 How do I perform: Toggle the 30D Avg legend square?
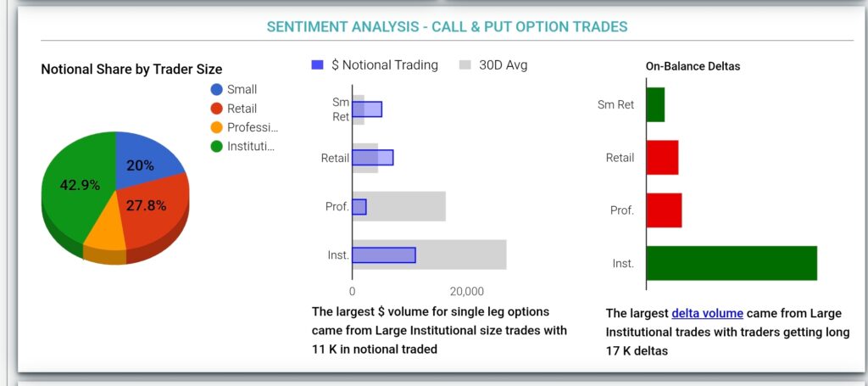click(x=465, y=64)
